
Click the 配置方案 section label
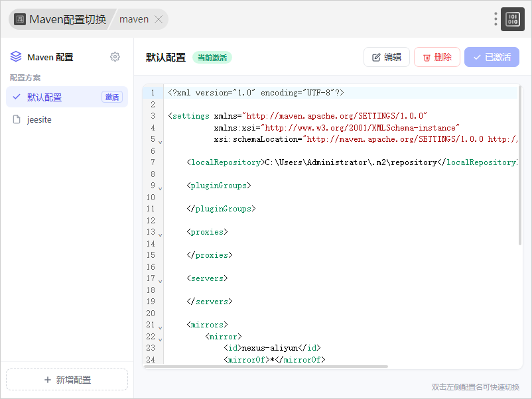tap(25, 78)
